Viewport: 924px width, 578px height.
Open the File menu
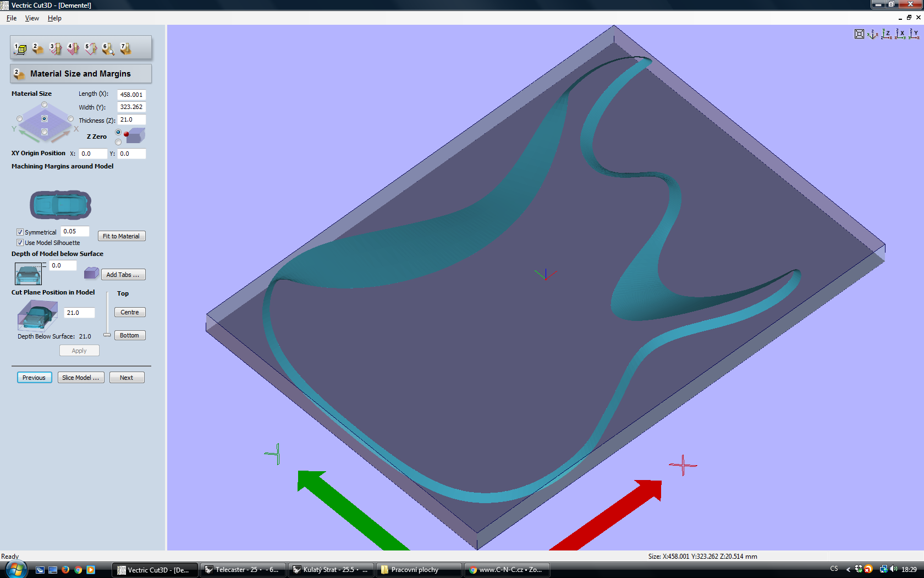(12, 18)
